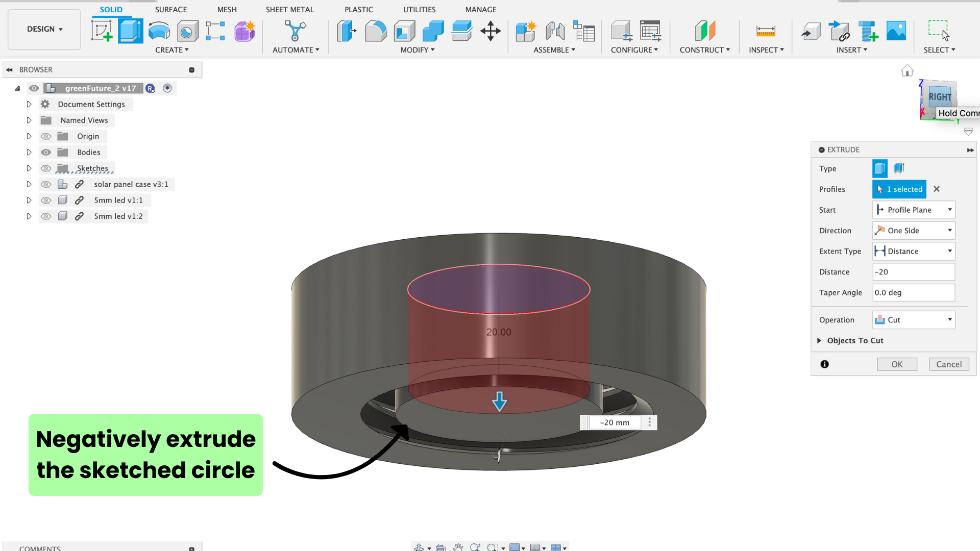
Task: Open the Start Profile Plane dropdown
Action: click(x=914, y=210)
